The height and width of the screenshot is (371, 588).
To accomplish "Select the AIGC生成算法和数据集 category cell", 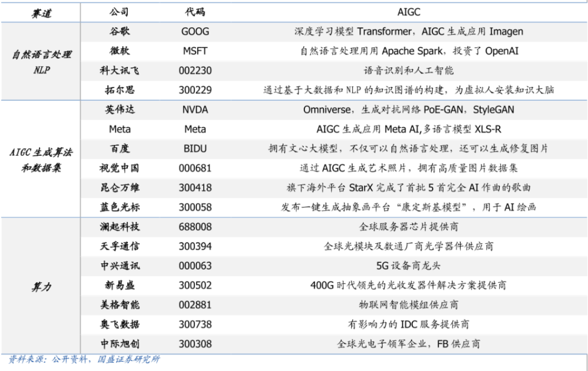I will (x=41, y=159).
